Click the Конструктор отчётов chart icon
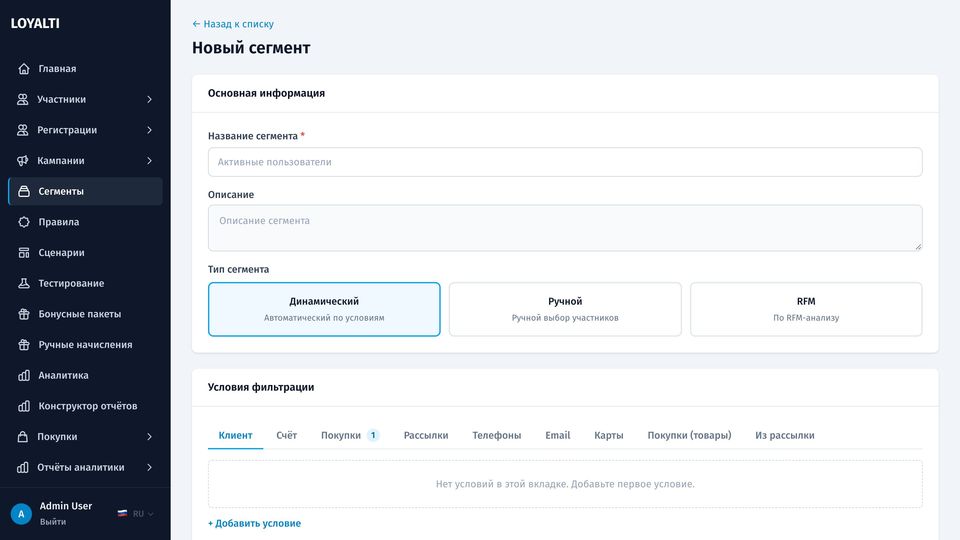Screen dimensions: 960x540 24,406
